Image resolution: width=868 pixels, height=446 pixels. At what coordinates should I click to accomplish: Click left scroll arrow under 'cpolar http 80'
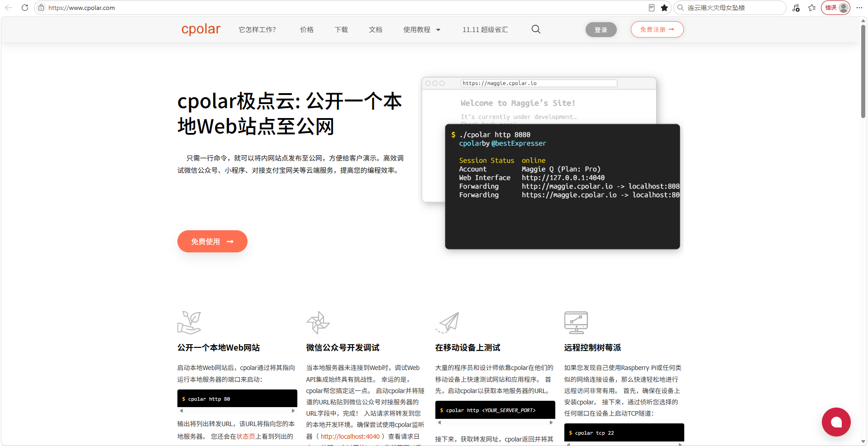coord(181,411)
